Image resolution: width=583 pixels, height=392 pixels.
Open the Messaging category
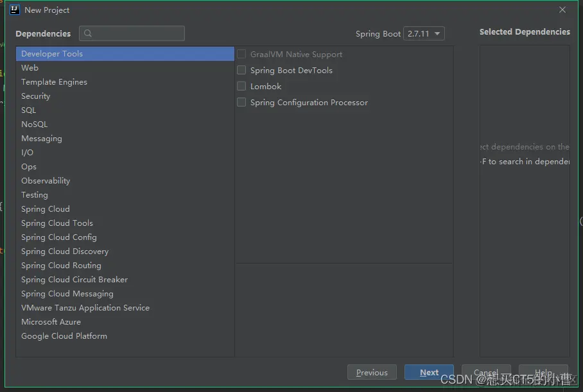125,139
